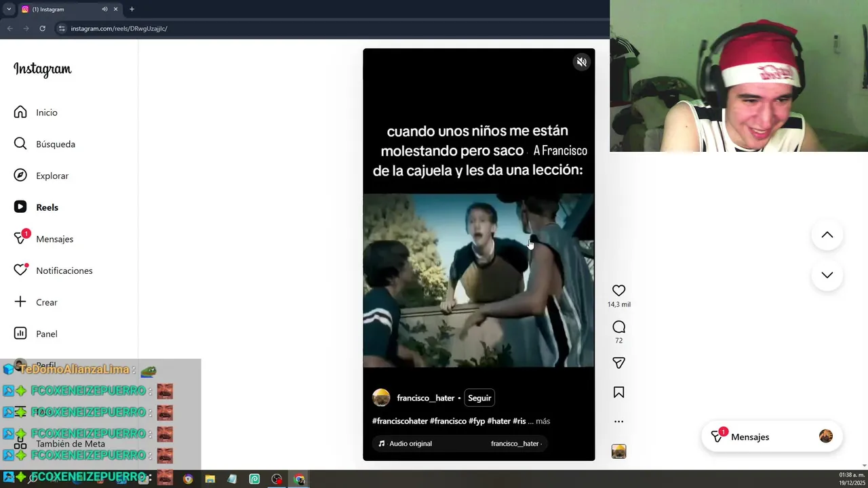Open Notificaciones heart icon
868x488 pixels.
(x=20, y=270)
